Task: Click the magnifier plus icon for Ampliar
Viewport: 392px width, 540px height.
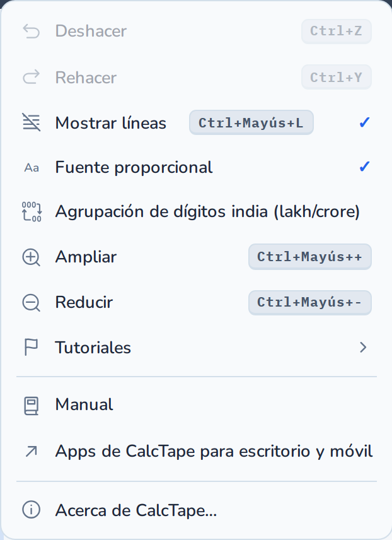Action: coord(32,257)
